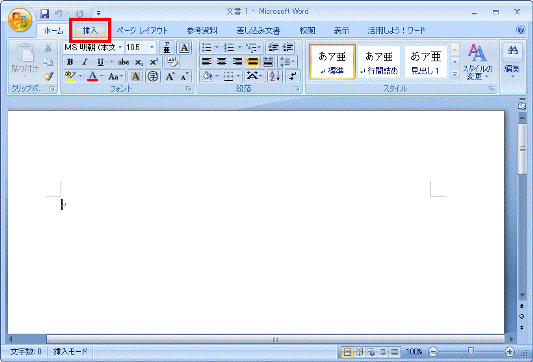The height and width of the screenshot is (362, 533).
Task: Apply the 見出し 1 heading style
Action: tap(425, 62)
